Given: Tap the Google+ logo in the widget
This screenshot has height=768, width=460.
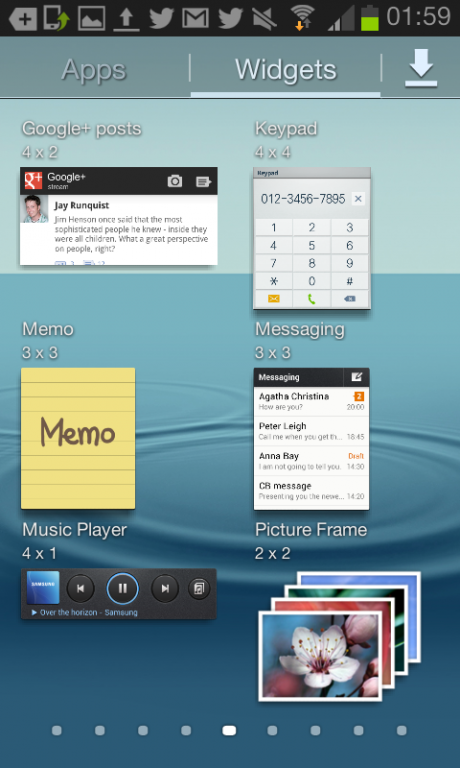Looking at the screenshot, I should (33, 181).
